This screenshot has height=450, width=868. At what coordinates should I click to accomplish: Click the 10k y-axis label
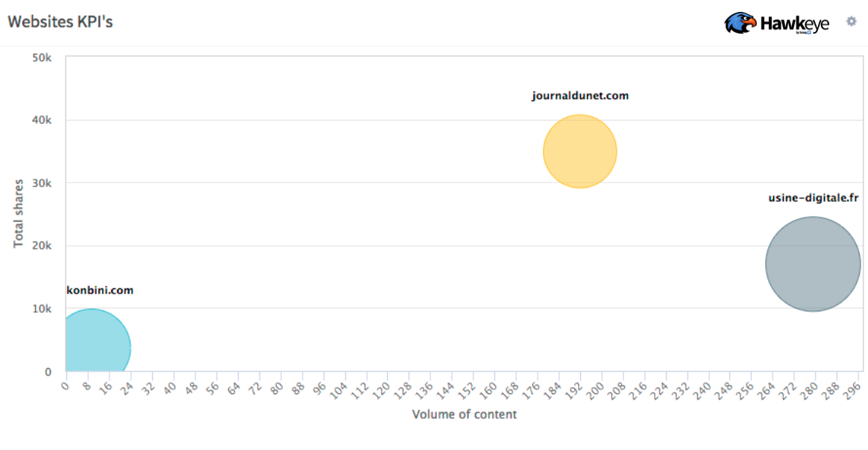[43, 308]
